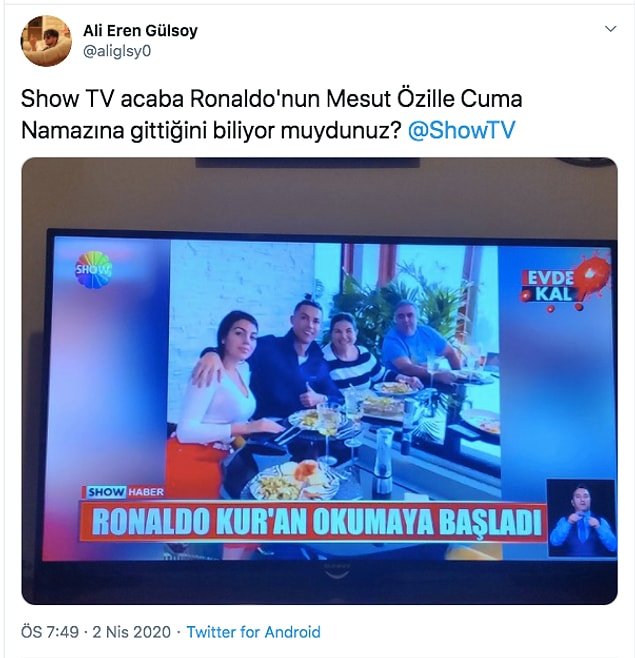635x658 pixels.
Task: Click the Twitter for Android source link
Action: (x=253, y=632)
